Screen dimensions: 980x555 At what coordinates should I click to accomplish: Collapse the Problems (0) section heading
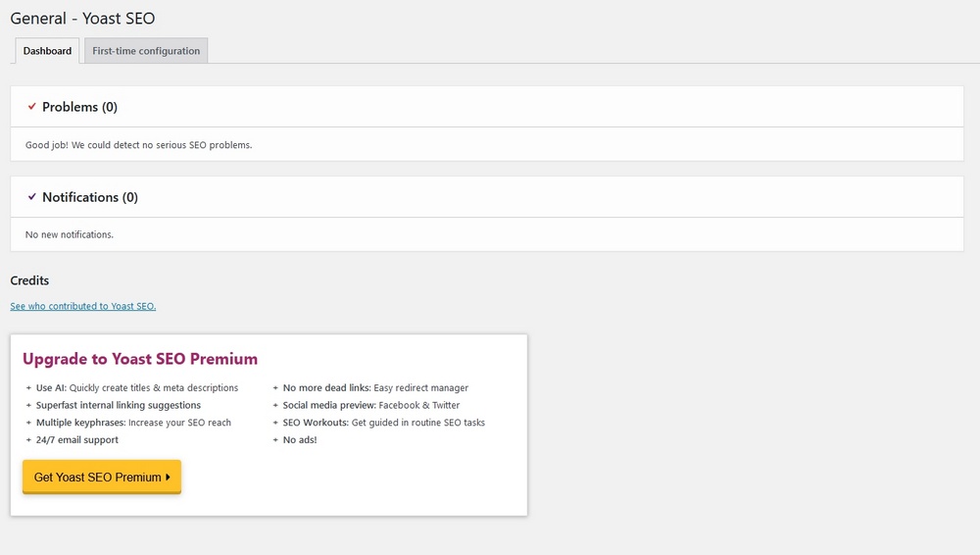pyautogui.click(x=79, y=107)
